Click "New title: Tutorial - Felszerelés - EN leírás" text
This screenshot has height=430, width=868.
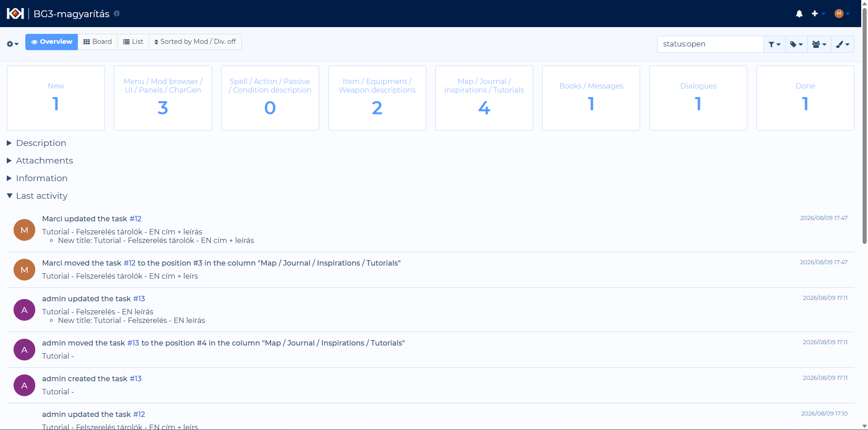click(132, 320)
